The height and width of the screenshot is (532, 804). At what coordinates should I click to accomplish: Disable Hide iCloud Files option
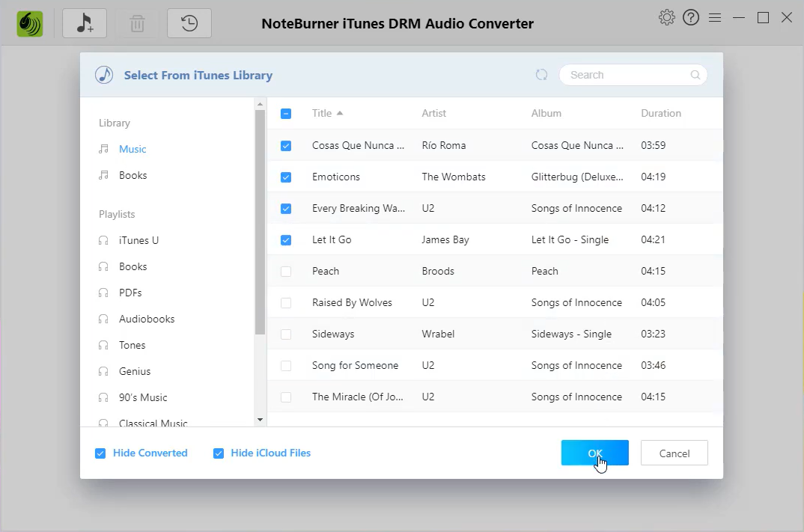219,453
